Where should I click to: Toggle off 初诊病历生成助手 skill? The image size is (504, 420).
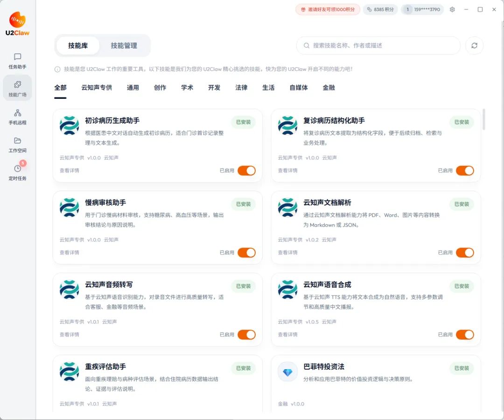tap(246, 171)
